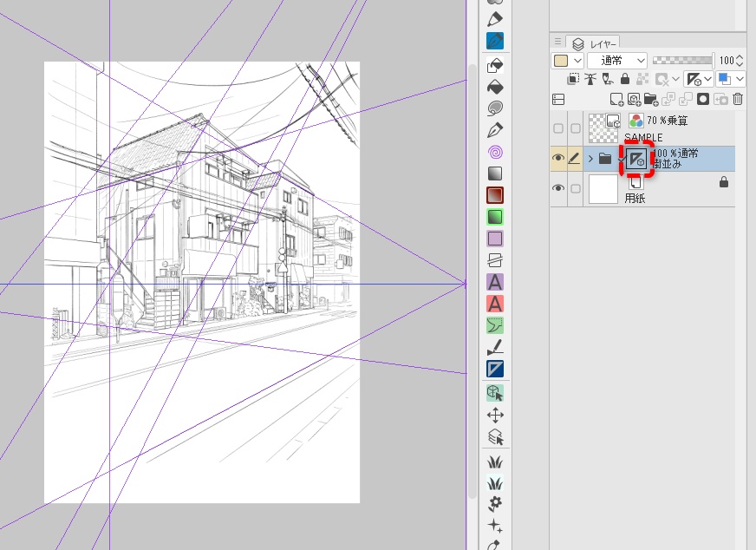Select the Object operation cube tool

point(495,393)
